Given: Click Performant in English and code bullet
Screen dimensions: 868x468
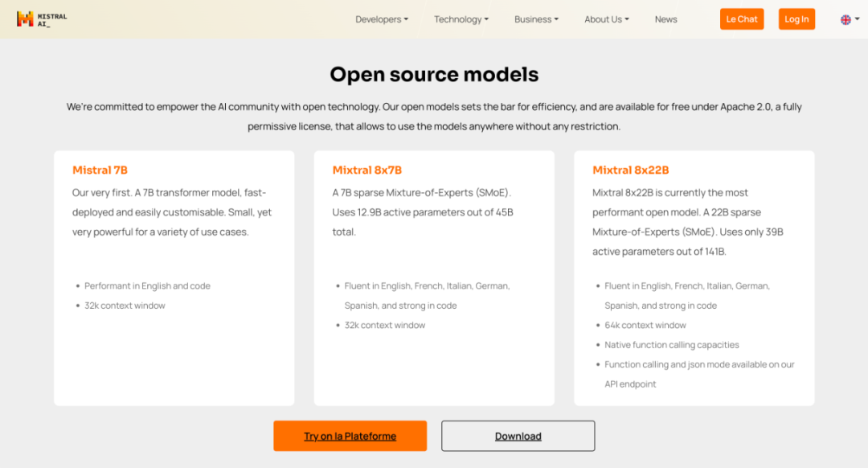Looking at the screenshot, I should [x=147, y=285].
